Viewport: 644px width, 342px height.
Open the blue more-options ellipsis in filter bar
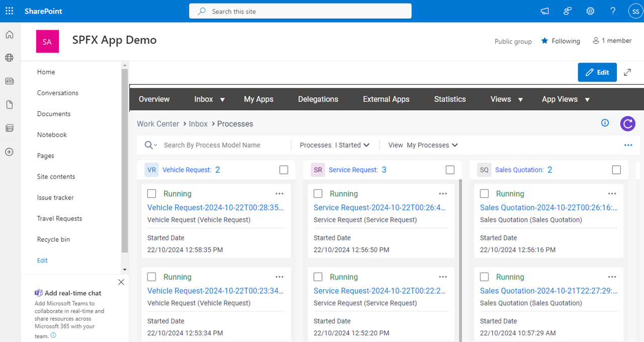coord(628,145)
